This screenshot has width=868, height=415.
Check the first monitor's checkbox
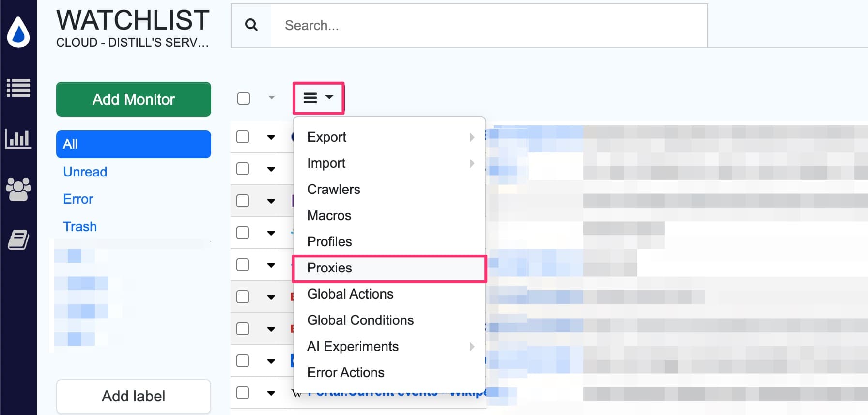tap(243, 137)
